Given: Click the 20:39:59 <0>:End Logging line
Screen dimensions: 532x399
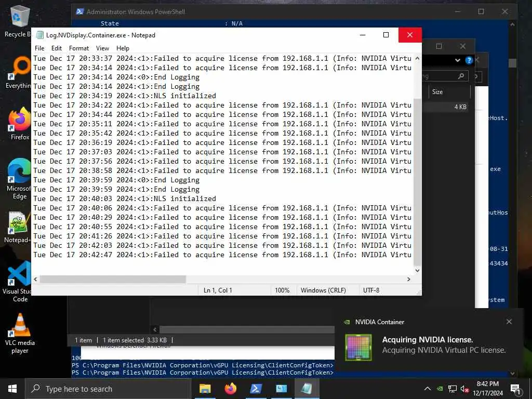Looking at the screenshot, I should [116, 180].
